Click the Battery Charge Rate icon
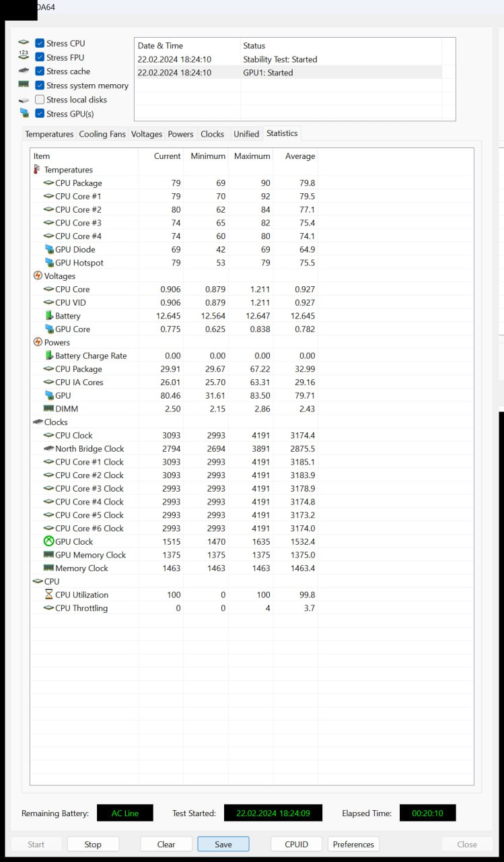Viewport: 504px width, 862px height. coord(48,356)
